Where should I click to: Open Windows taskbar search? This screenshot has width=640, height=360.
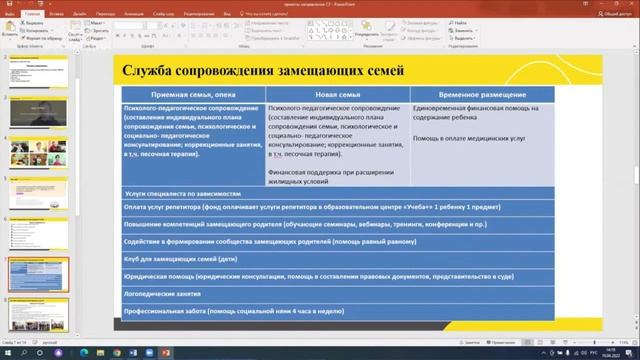point(24,353)
